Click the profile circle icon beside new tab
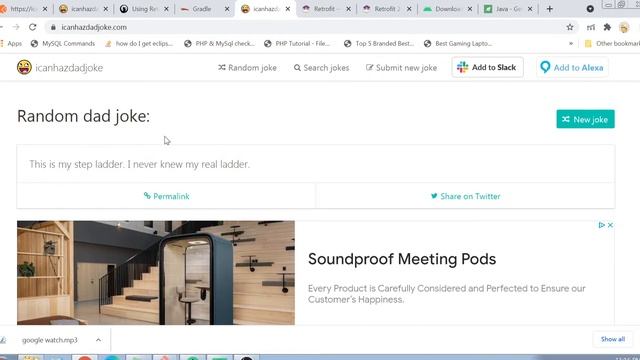This screenshot has width=640, height=360. click(590, 9)
